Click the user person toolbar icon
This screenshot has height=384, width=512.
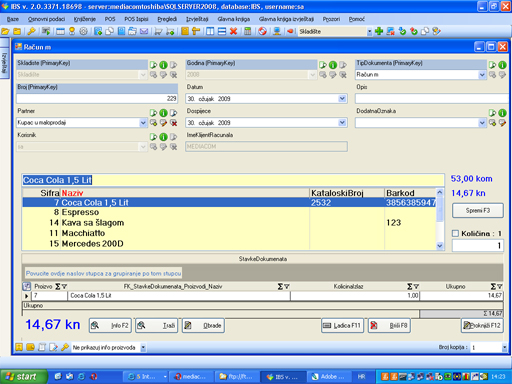pyautogui.click(x=72, y=32)
